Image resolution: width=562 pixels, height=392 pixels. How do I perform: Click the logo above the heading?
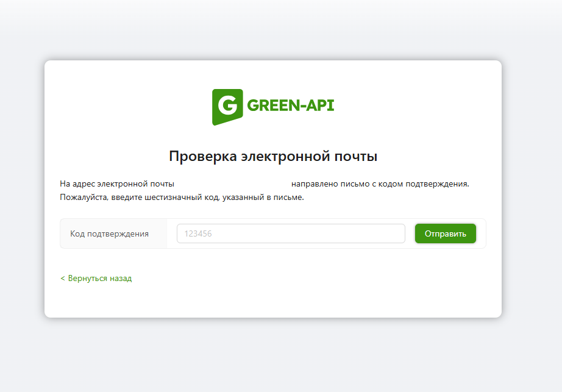click(x=273, y=107)
